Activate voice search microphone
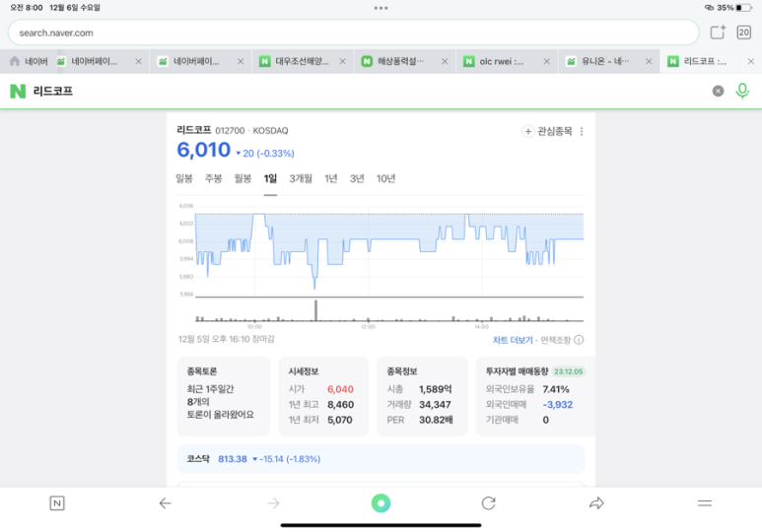 click(x=742, y=91)
